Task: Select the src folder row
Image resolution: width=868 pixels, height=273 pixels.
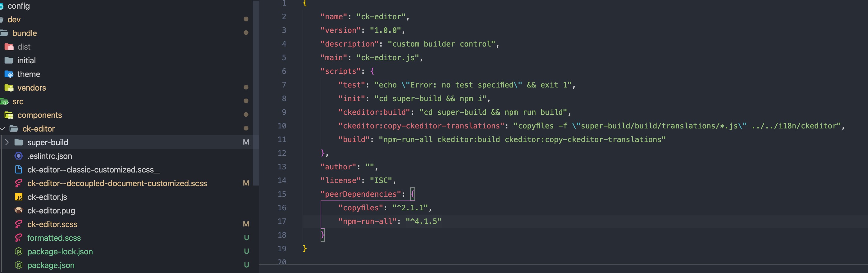Action: point(126,101)
